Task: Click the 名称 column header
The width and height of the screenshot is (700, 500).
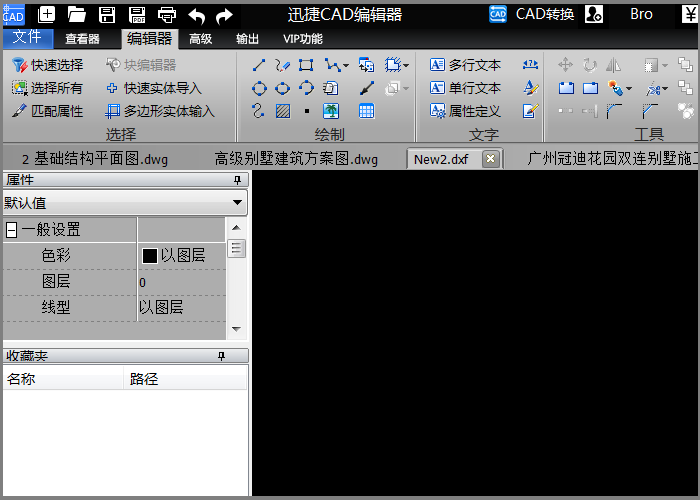Action: pos(63,379)
